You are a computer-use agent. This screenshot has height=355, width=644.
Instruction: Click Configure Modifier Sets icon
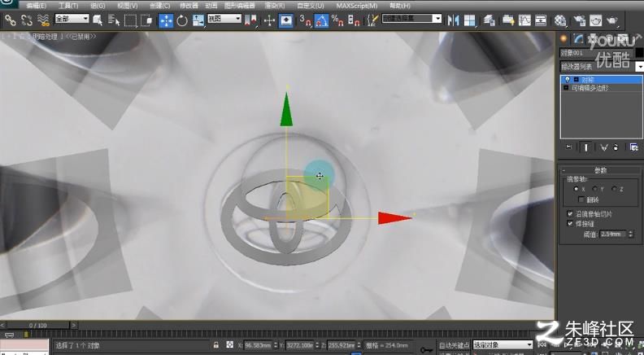tap(633, 147)
